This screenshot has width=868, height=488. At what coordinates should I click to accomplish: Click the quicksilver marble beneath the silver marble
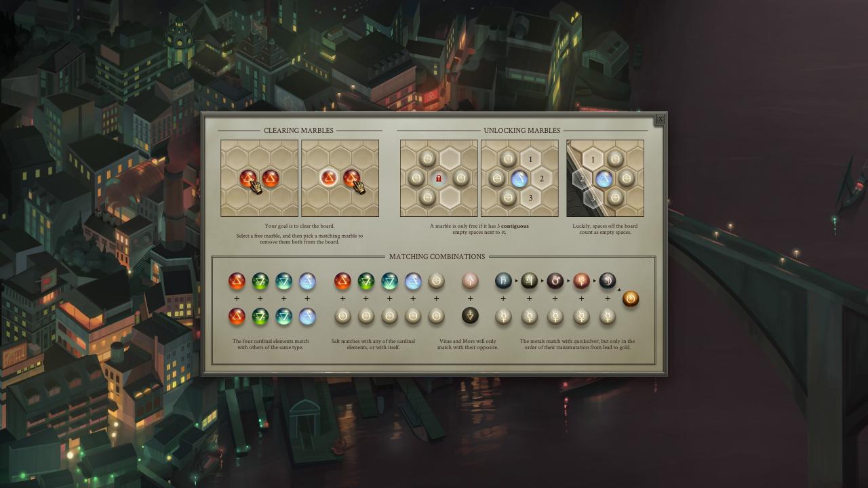pyautogui.click(x=608, y=316)
